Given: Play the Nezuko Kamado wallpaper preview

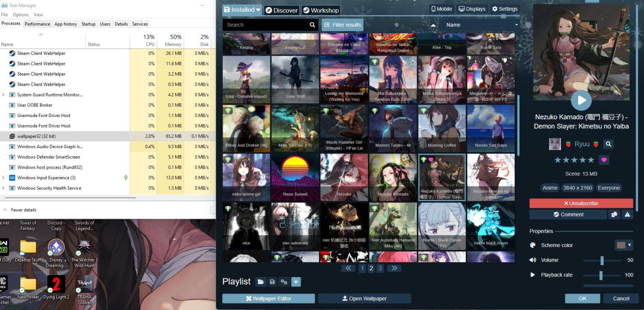Looking at the screenshot, I should (x=581, y=100).
